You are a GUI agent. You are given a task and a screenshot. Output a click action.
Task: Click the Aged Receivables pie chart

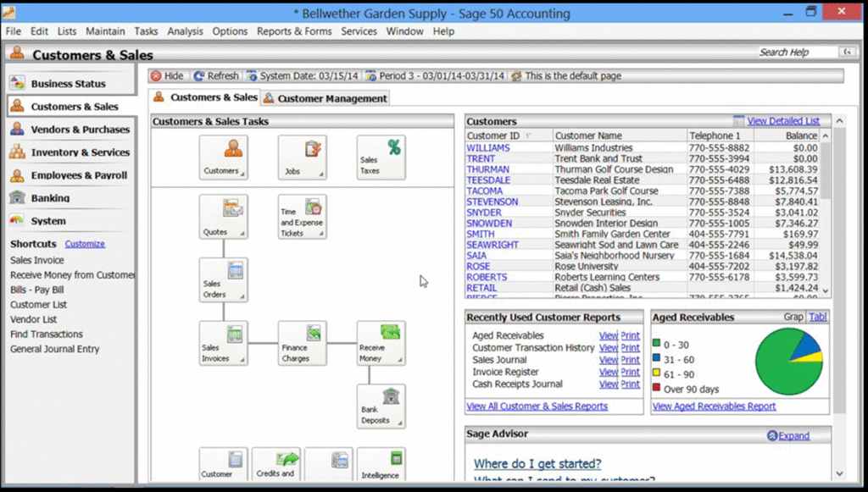(x=789, y=362)
